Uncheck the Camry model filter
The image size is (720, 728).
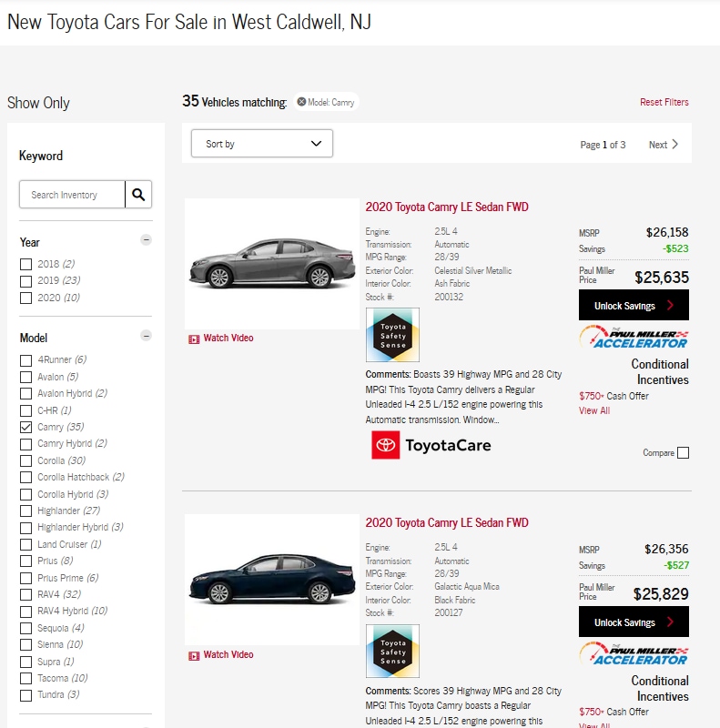[x=26, y=427]
